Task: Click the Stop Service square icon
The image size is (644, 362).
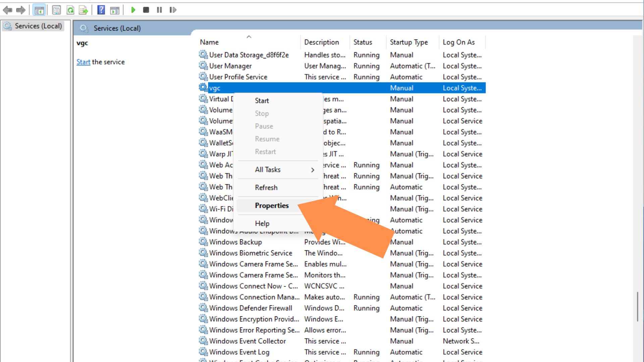Action: [146, 10]
